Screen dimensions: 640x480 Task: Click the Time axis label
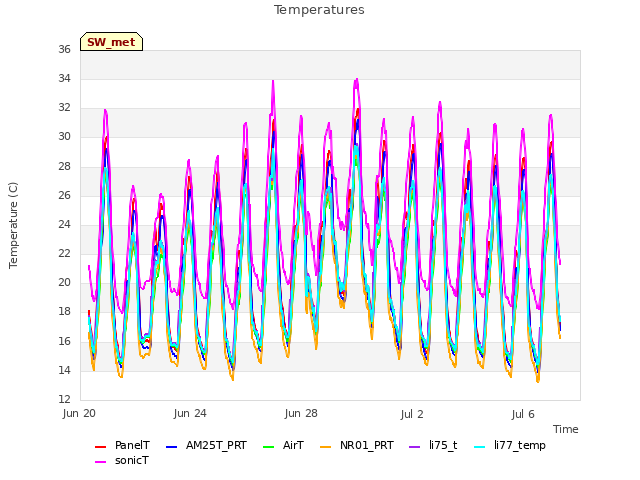coord(566,429)
